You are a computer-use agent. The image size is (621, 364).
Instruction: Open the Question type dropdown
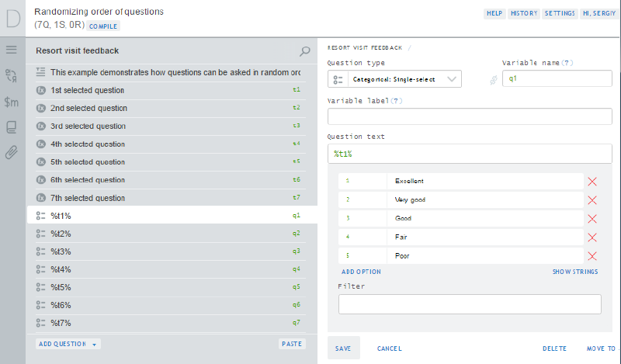pyautogui.click(x=394, y=79)
